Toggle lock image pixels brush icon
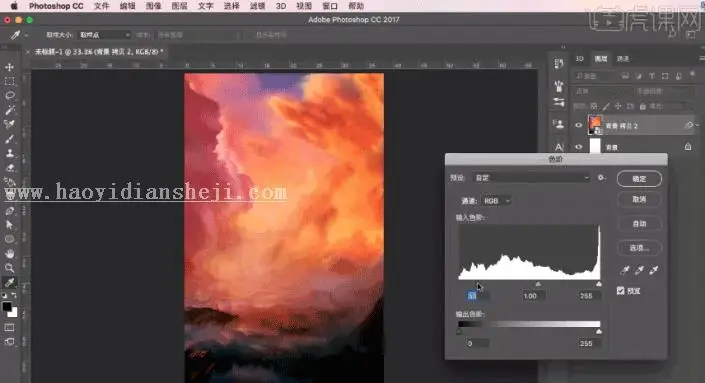This screenshot has width=705, height=383. click(x=606, y=106)
